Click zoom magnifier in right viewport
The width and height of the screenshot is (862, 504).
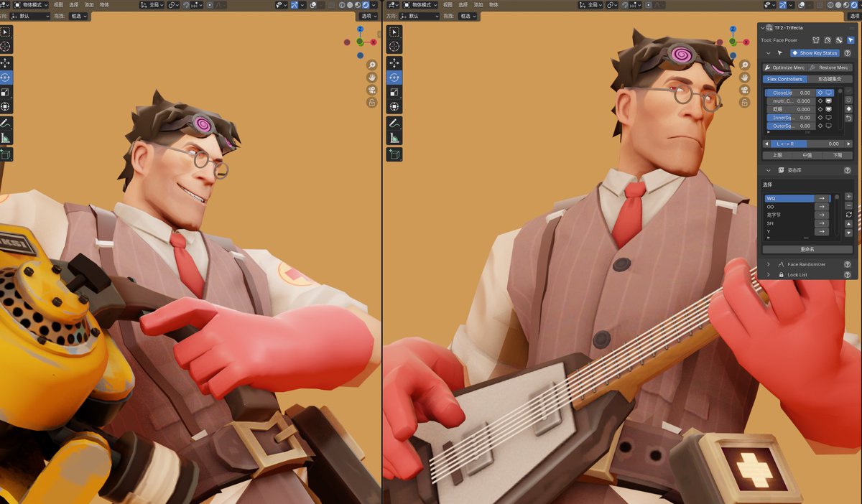(x=745, y=65)
